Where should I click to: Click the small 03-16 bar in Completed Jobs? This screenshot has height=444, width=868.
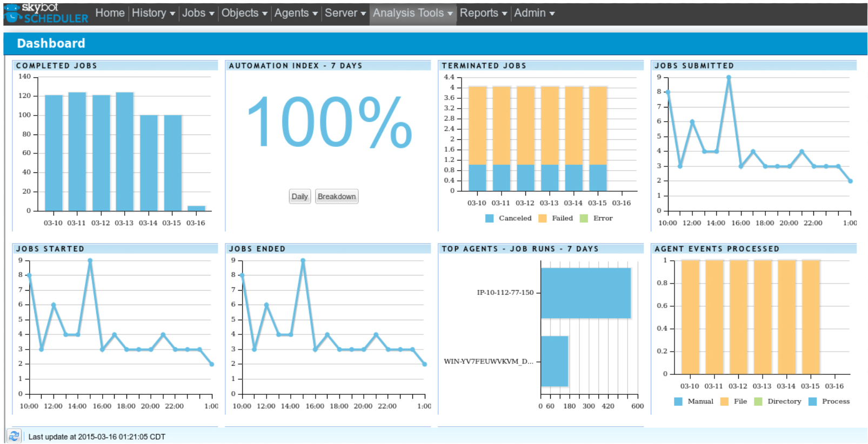pyautogui.click(x=196, y=208)
